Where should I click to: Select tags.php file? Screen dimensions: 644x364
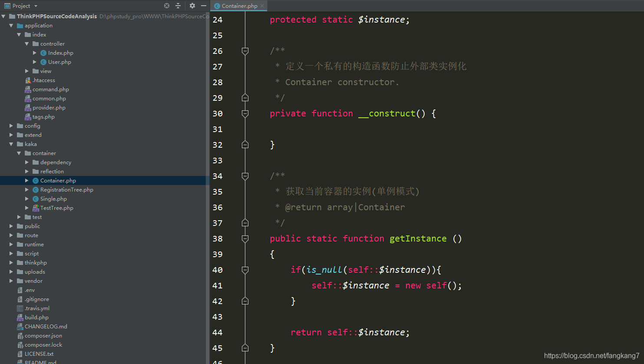click(43, 117)
